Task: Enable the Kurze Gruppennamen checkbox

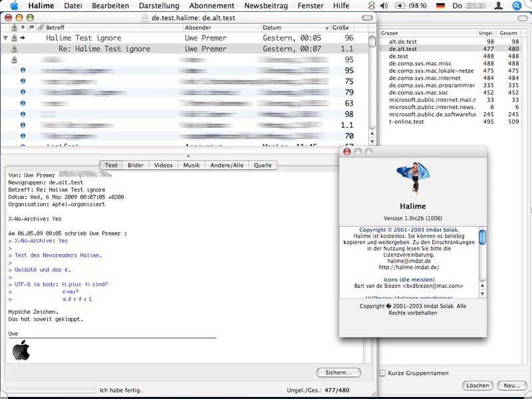Action: [382, 372]
